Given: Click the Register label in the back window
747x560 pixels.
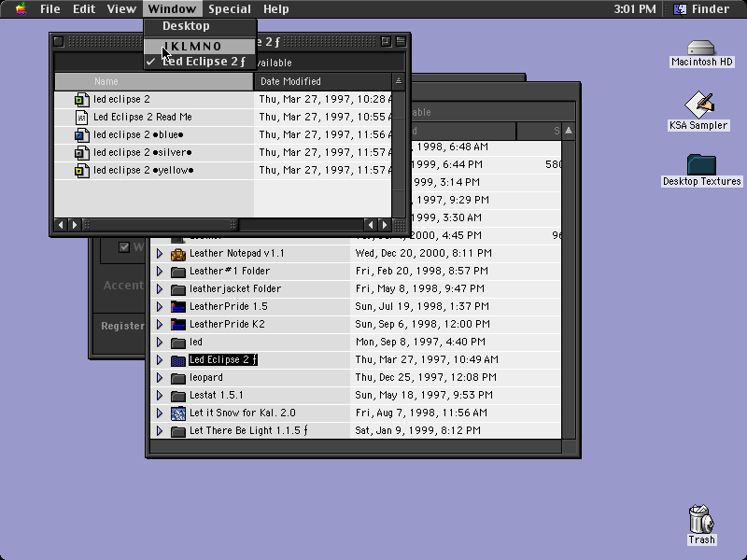Looking at the screenshot, I should click(x=122, y=326).
